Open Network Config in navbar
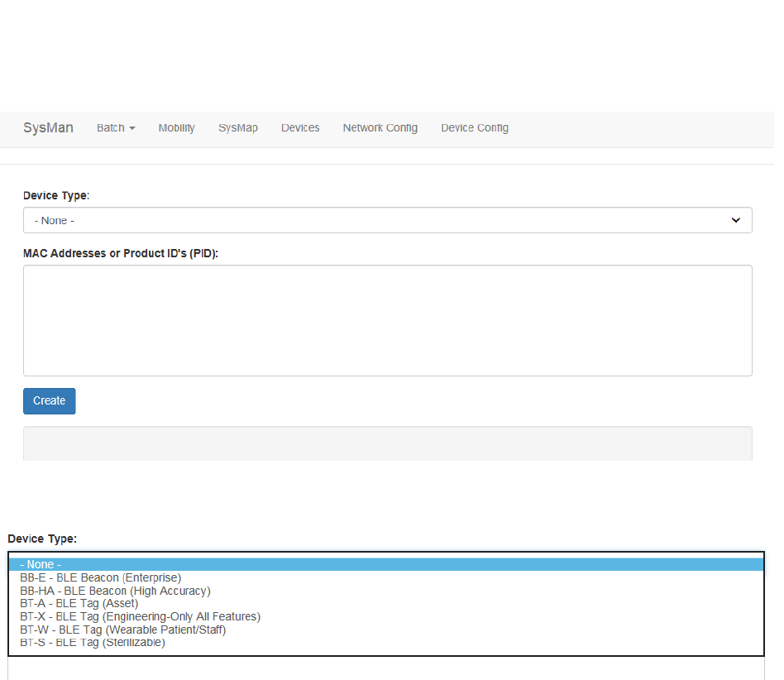784x680 pixels. [380, 128]
